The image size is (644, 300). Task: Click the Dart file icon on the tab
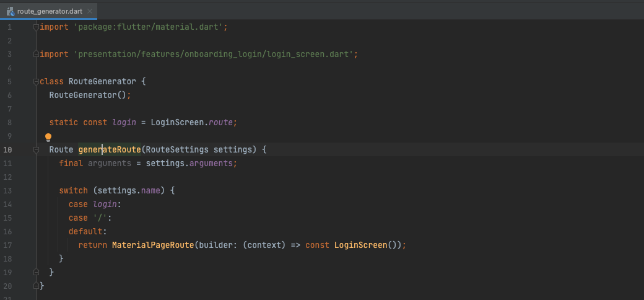coord(11,11)
